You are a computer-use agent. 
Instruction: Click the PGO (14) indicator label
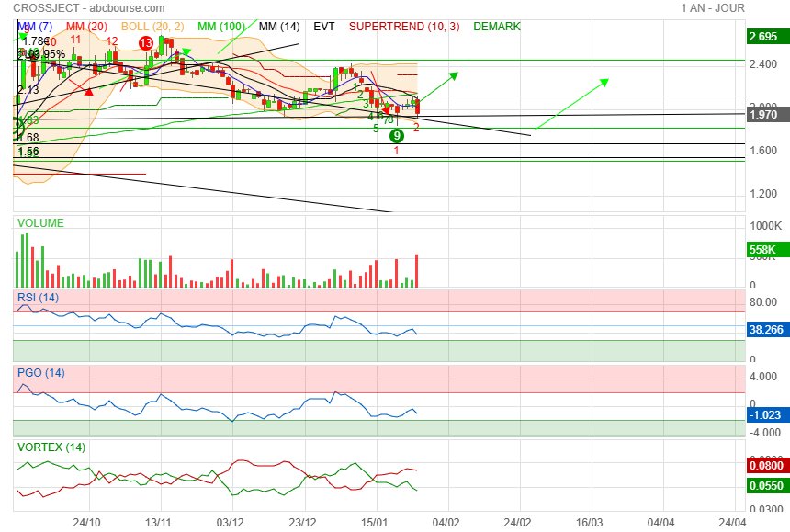click(40, 373)
